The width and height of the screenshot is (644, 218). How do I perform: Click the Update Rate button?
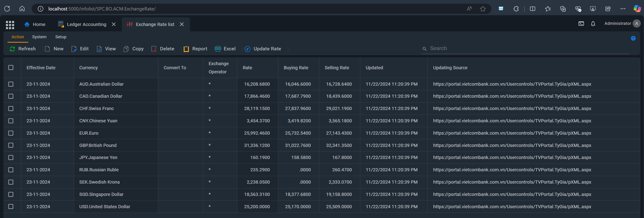pyautogui.click(x=263, y=49)
